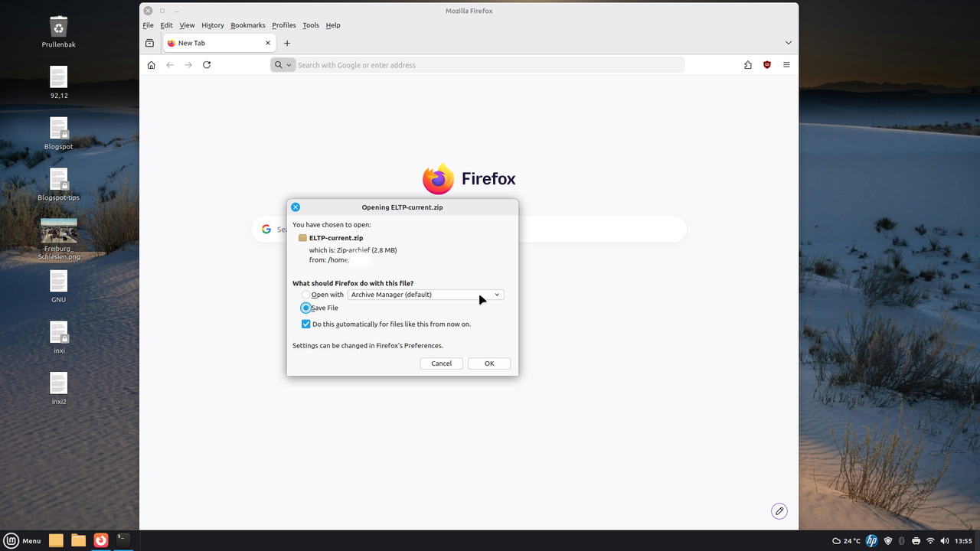Open the Help menu
The height and width of the screenshot is (551, 980).
[333, 25]
